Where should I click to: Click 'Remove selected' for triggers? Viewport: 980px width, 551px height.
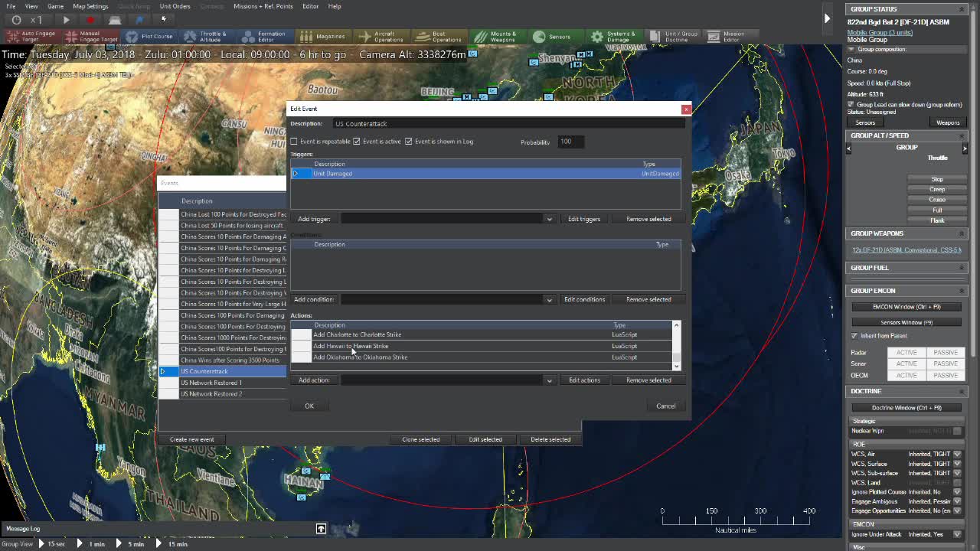coord(648,219)
